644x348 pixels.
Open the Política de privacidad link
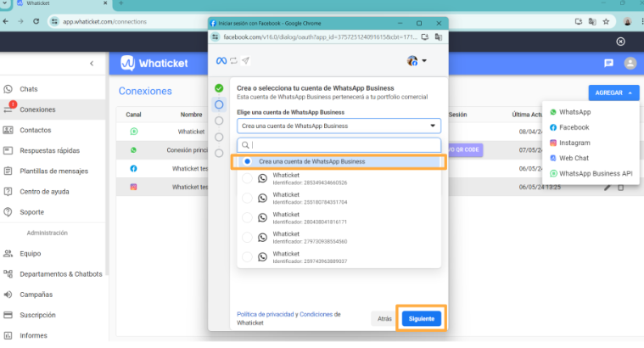(x=266, y=314)
